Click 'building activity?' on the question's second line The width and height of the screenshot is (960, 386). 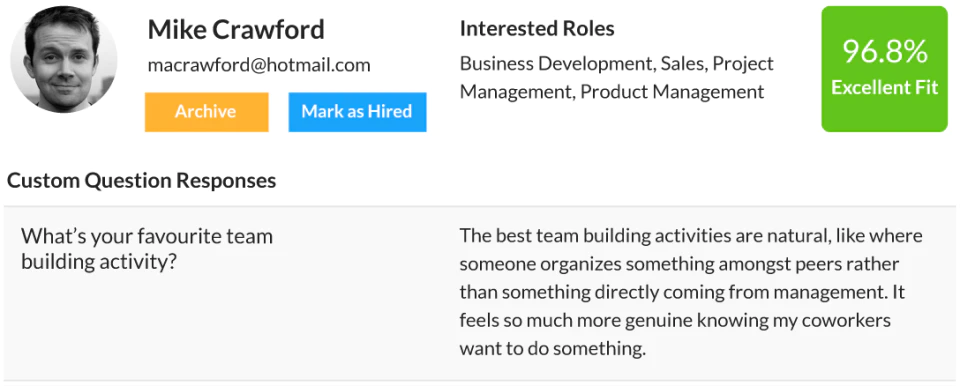99,262
